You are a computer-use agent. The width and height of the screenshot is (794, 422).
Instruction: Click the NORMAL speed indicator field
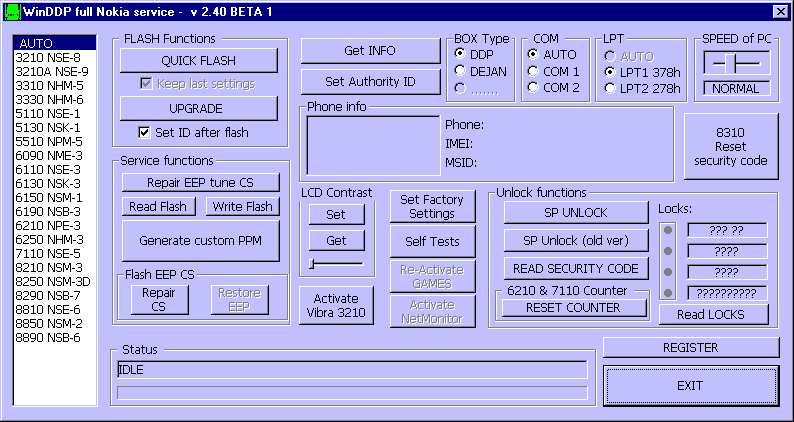click(737, 89)
